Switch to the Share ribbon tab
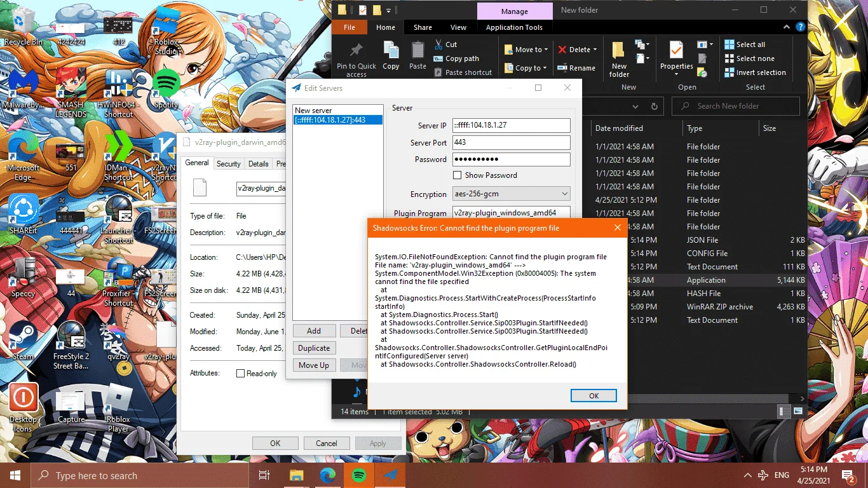The image size is (868, 488). pos(423,27)
